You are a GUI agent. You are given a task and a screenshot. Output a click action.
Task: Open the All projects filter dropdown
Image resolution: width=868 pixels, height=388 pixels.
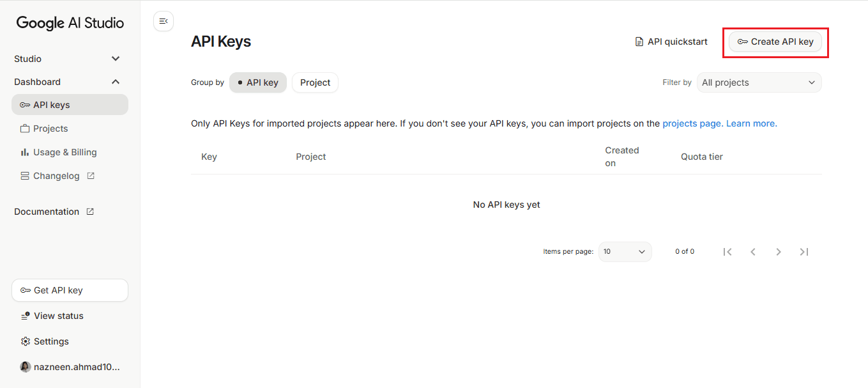coord(759,82)
